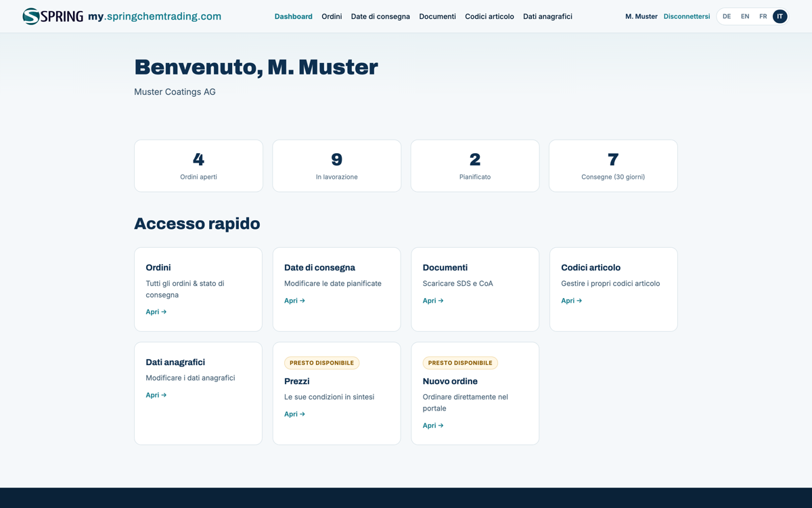Click the Dati anagrafici card title
812x508 pixels.
175,362
